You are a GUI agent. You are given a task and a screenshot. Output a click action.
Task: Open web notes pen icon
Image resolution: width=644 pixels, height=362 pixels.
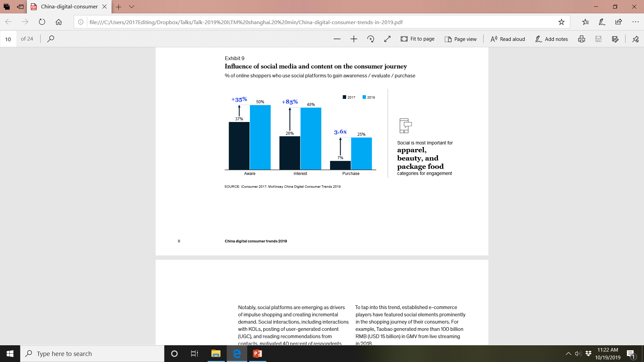602,22
